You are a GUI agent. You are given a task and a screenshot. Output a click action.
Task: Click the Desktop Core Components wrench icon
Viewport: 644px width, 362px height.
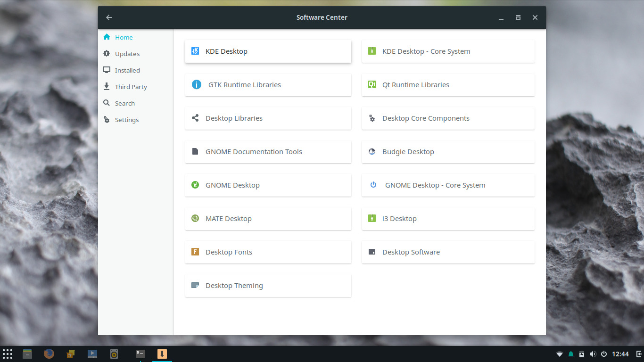372,118
